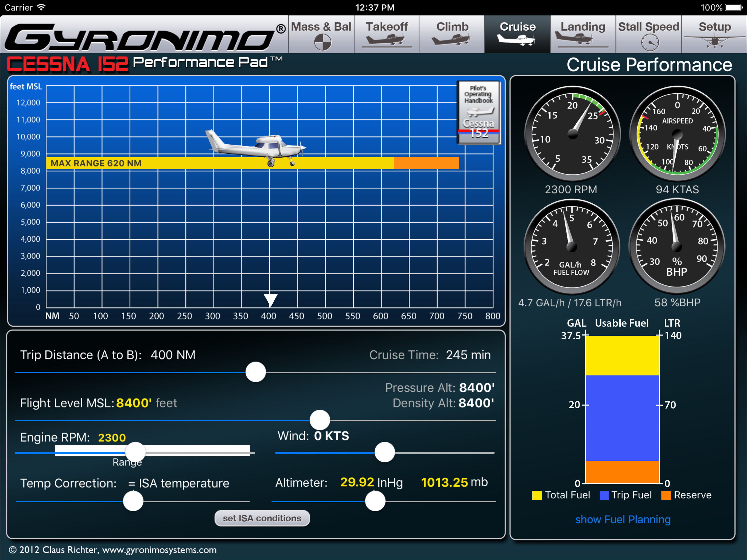This screenshot has width=747, height=560.
Task: Open the Setup tab
Action: pos(714,34)
